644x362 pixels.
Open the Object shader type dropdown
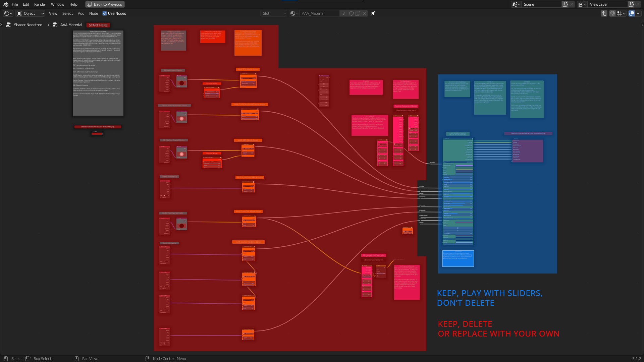point(30,13)
